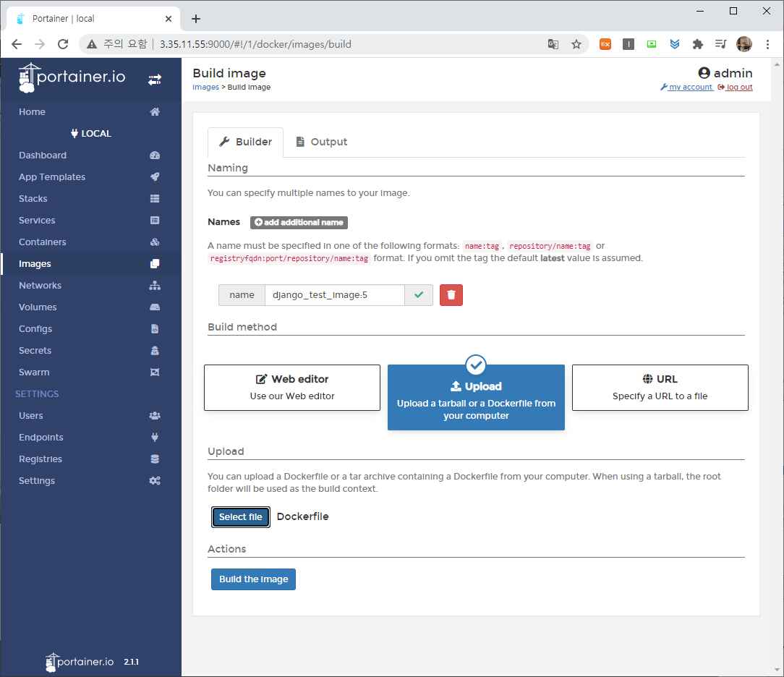The width and height of the screenshot is (784, 677).
Task: Click the Build the image button
Action: pos(253,579)
